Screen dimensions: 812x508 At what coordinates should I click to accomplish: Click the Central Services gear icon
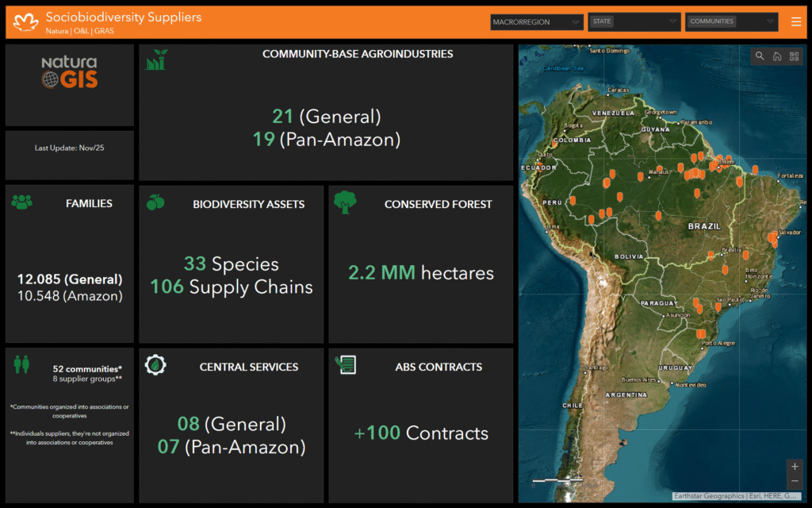click(x=155, y=365)
